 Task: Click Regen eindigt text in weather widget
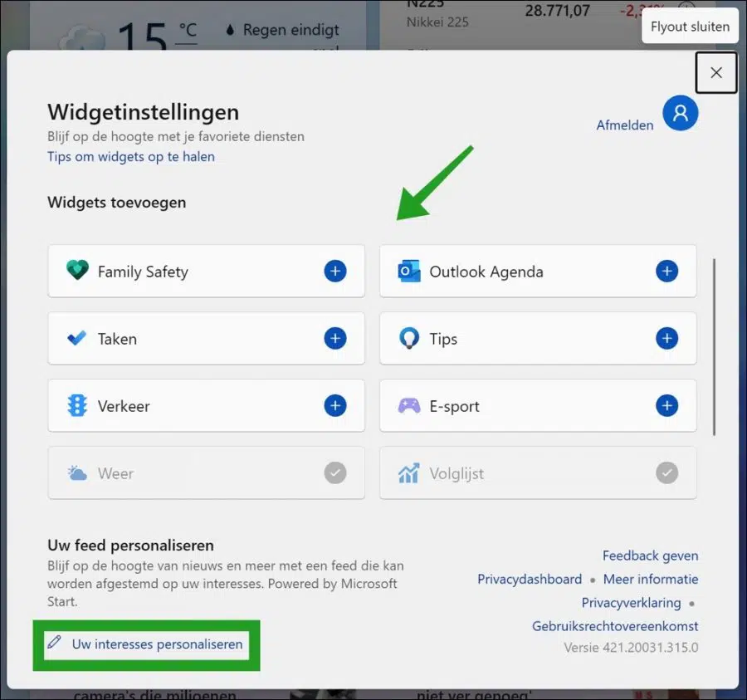[290, 30]
